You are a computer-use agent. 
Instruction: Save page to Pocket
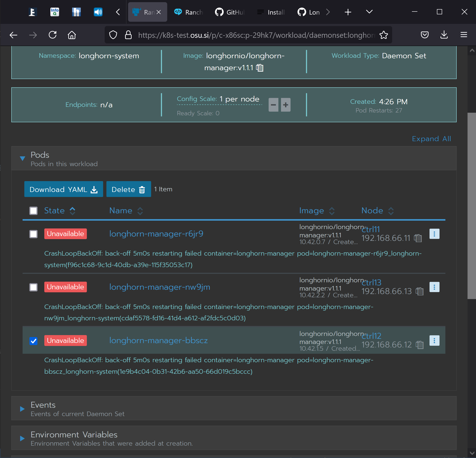pyautogui.click(x=425, y=35)
